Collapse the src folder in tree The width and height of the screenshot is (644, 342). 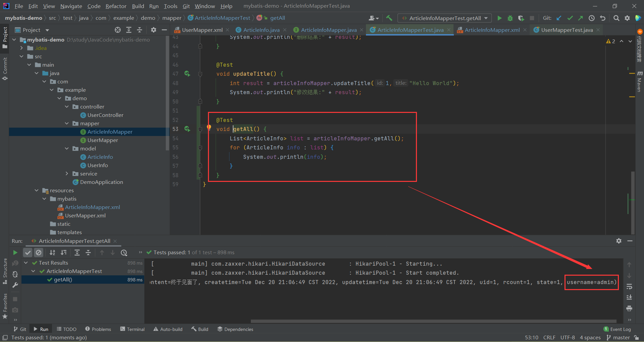tap(21, 56)
